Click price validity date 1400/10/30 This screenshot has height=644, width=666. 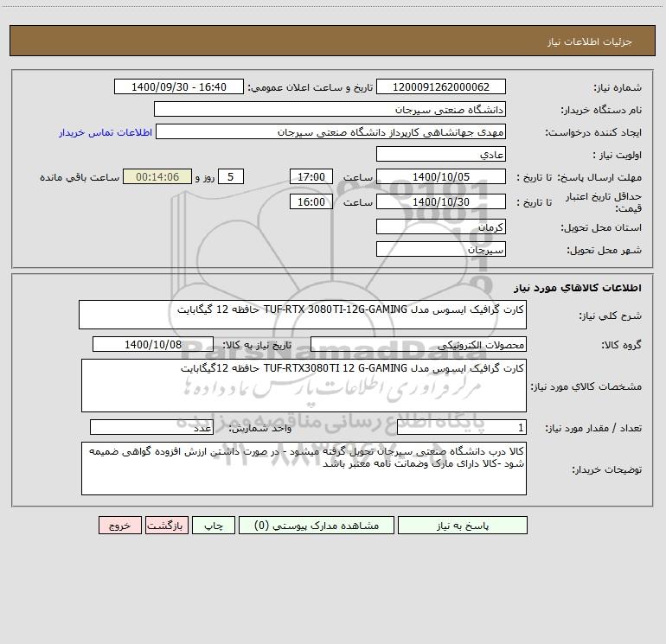coord(441,201)
